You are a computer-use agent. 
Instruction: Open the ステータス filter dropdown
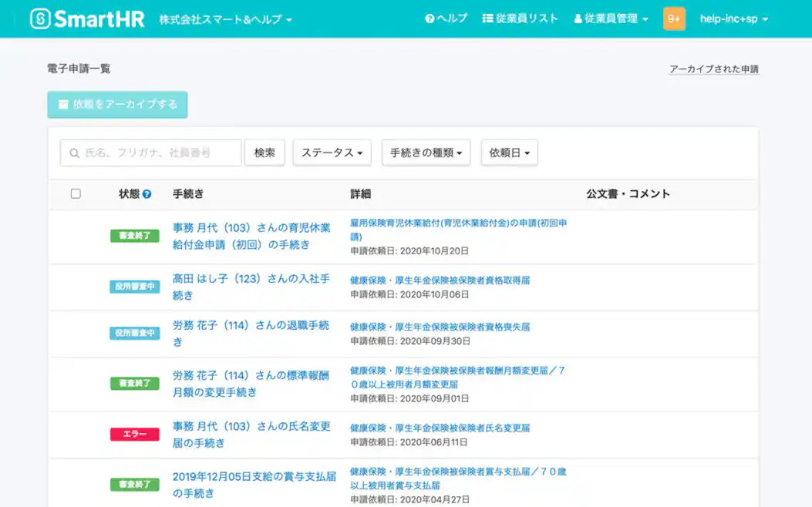[332, 153]
